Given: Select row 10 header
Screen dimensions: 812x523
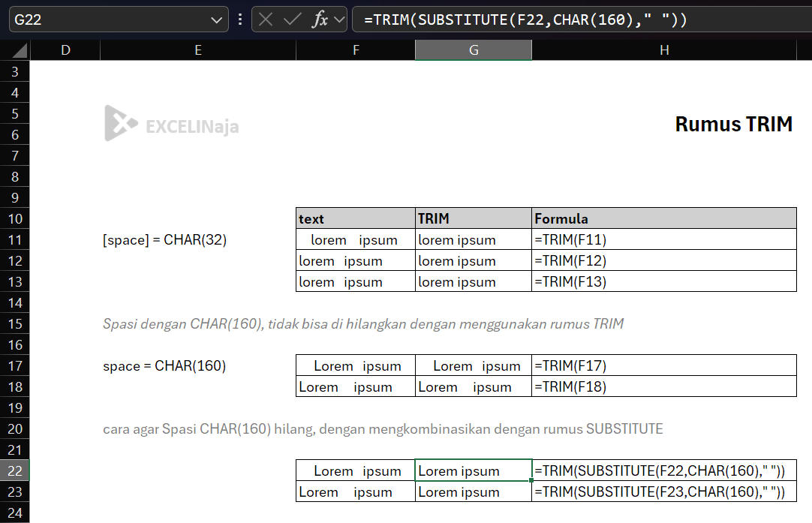Looking at the screenshot, I should coord(14,218).
